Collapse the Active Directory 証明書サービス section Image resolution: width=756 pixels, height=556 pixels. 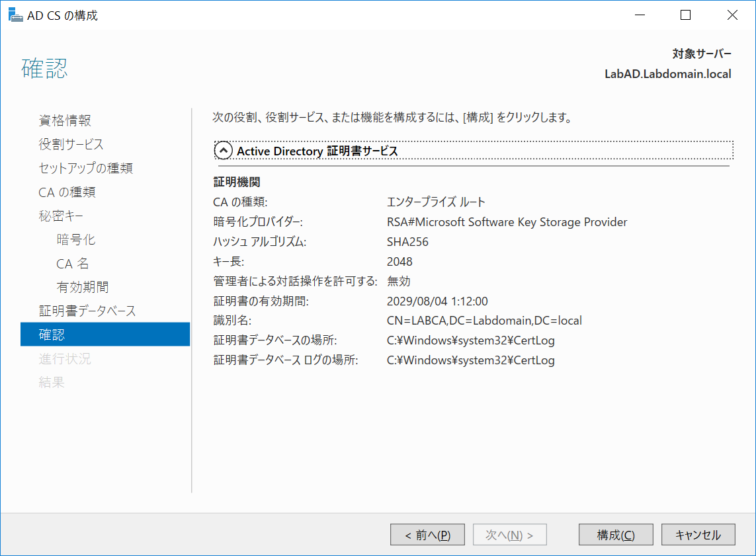(x=224, y=151)
